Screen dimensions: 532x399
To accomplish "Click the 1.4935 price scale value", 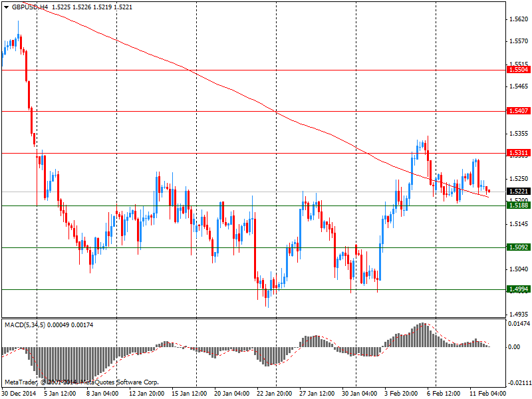I will click(519, 315).
